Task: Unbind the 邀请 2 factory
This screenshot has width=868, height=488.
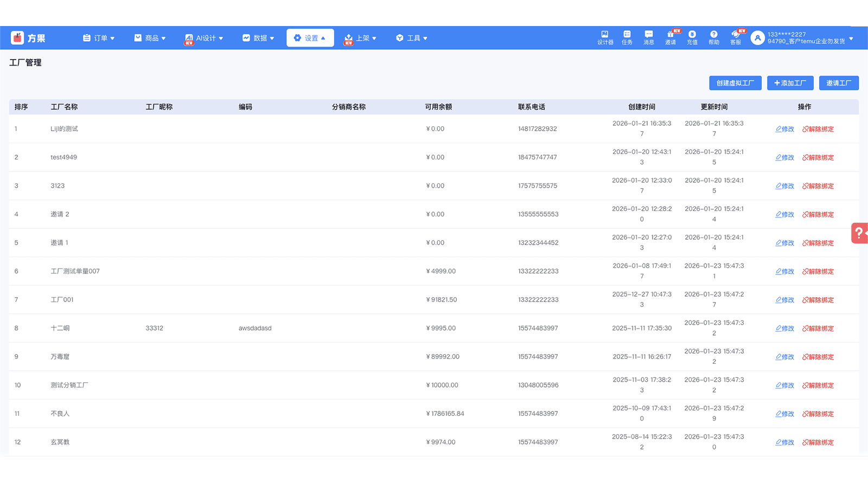Action: [x=818, y=214]
